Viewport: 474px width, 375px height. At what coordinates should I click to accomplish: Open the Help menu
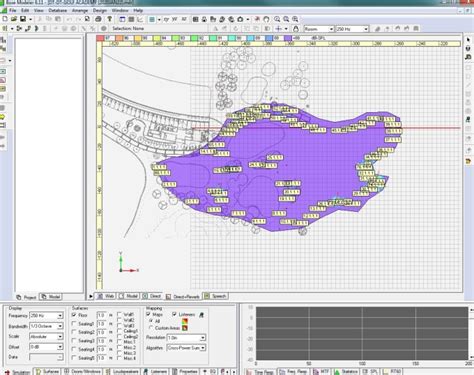[138, 10]
